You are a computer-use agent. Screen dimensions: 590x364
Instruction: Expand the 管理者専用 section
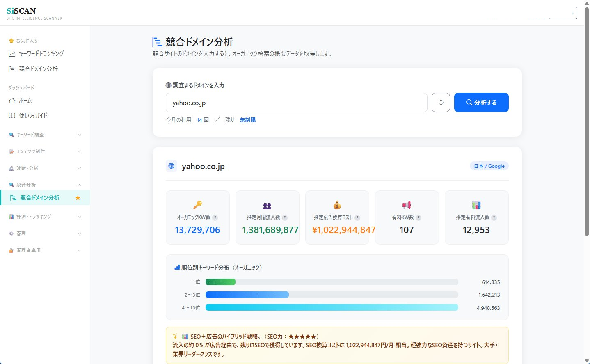click(x=45, y=250)
